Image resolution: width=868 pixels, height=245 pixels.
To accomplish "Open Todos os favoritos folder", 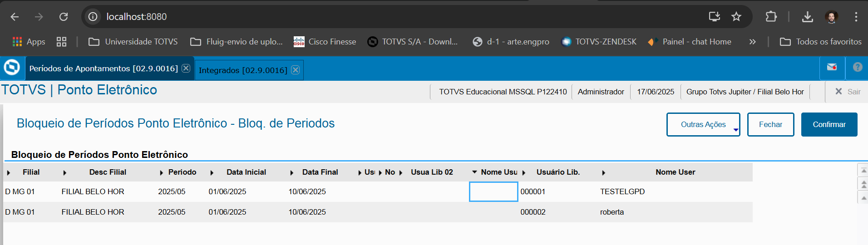I will coord(820,42).
